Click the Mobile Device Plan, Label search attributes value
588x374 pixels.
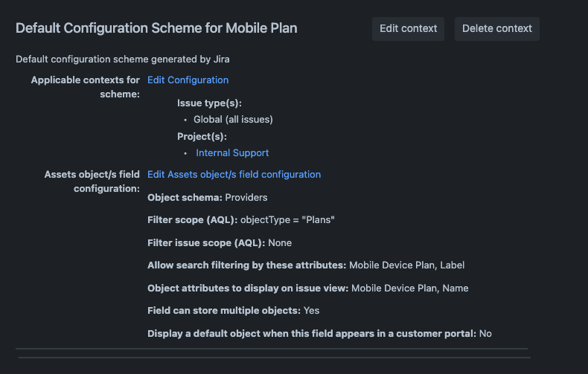[406, 265]
